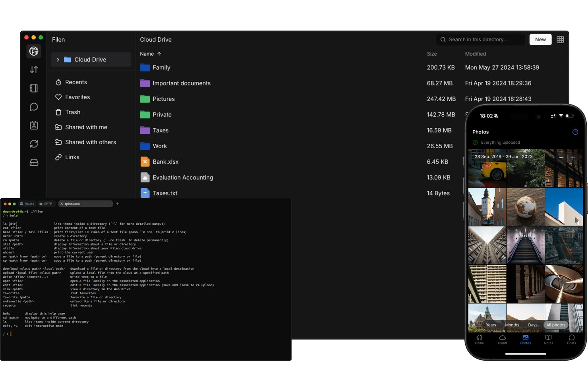Tap the Notes tab on the phone
Image resolution: width=588 pixels, height=392 pixels.
548,340
